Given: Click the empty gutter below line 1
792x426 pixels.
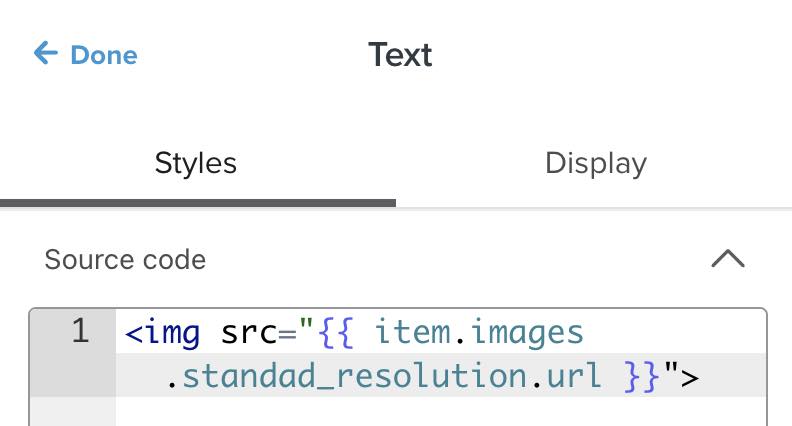Looking at the screenshot, I should coord(73,410).
